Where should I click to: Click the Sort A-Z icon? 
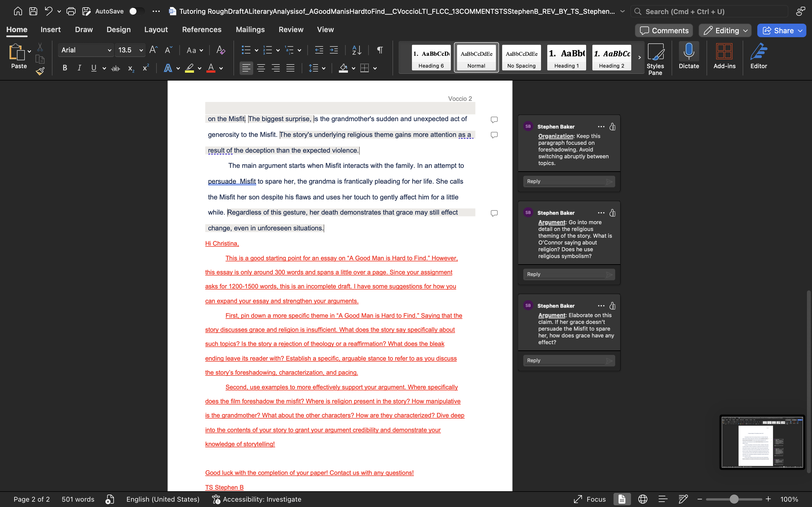click(x=356, y=50)
